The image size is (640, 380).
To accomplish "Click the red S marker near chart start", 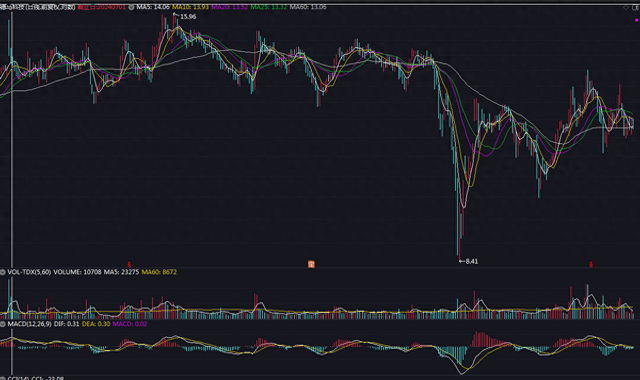I will (129, 265).
